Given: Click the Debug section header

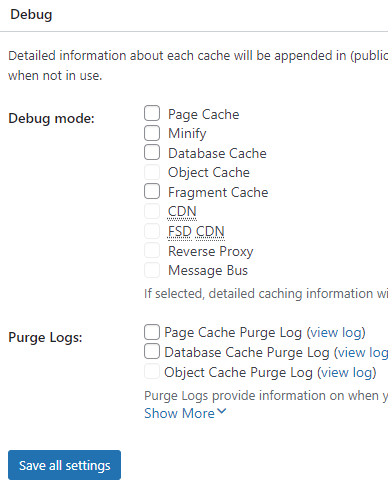Looking at the screenshot, I should 31,15.
